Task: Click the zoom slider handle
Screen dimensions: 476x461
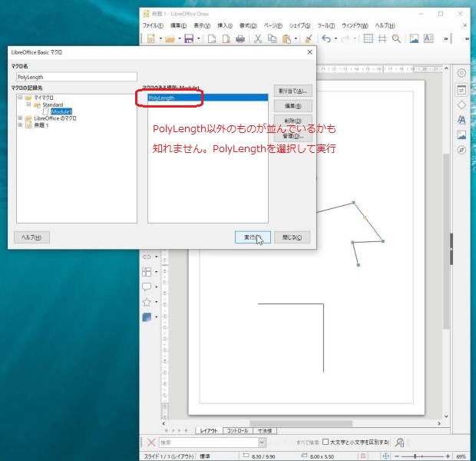Action: [415, 456]
